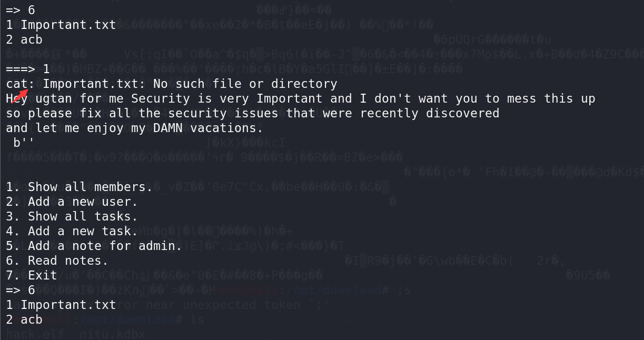The image size is (644, 340).
Task: Click the "===> 1" prompt line
Action: click(28, 69)
